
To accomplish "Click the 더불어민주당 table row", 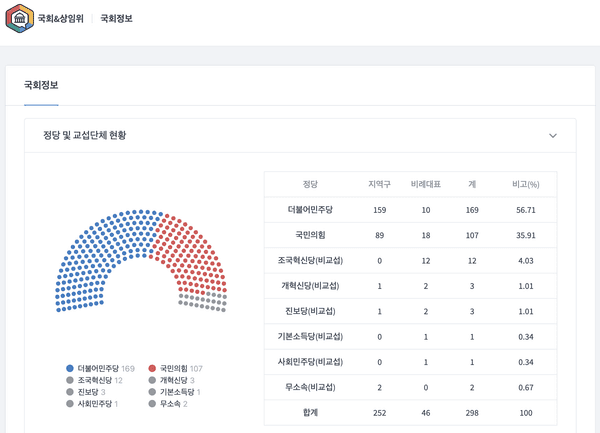I will [x=310, y=210].
